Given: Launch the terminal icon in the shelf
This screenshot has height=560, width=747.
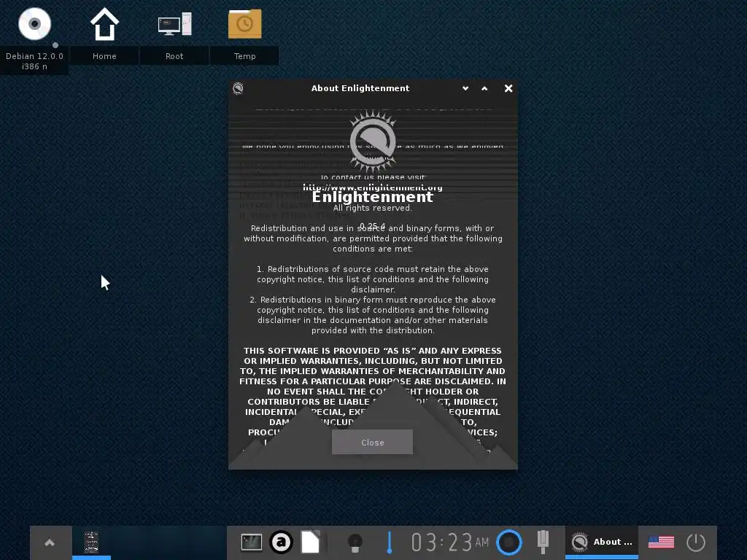Looking at the screenshot, I should click(252, 542).
